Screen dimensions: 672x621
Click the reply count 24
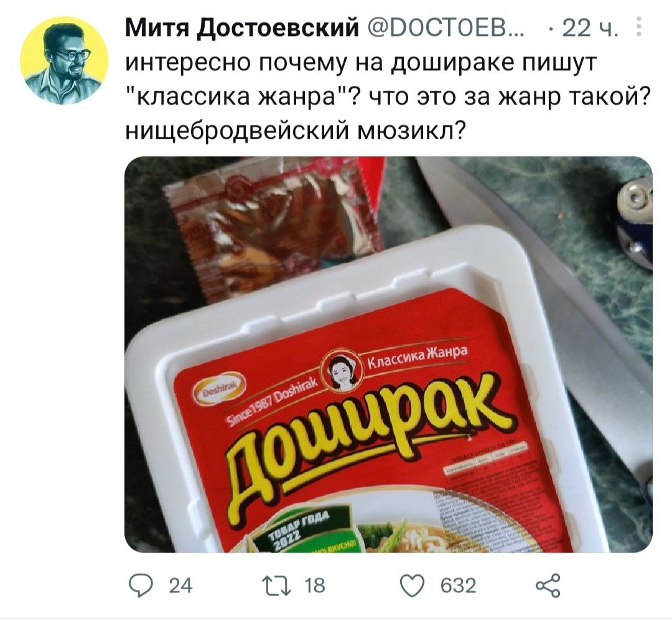click(181, 586)
